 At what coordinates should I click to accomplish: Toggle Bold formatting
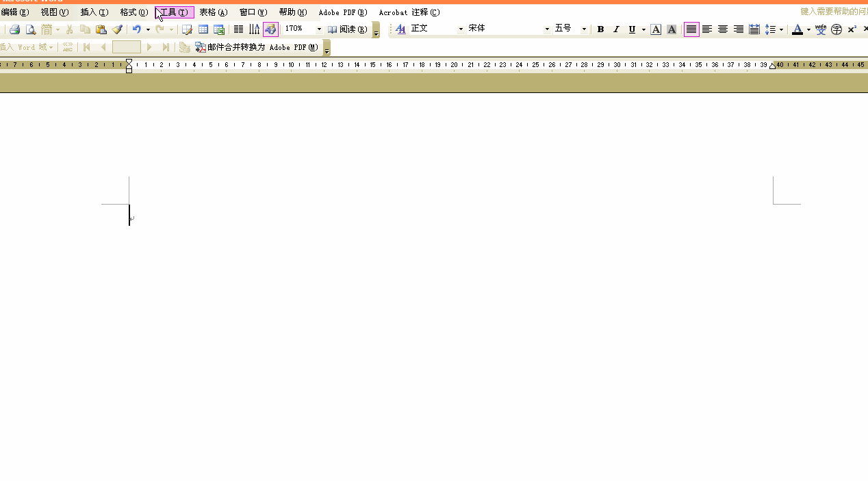600,29
